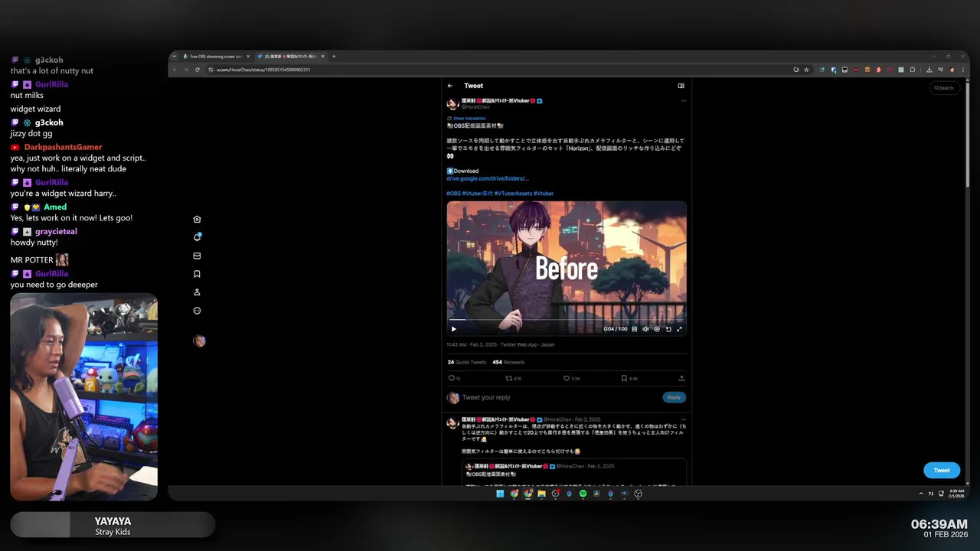980x551 pixels.
Task: Open File Explorer on the taskbar
Action: pos(541,494)
